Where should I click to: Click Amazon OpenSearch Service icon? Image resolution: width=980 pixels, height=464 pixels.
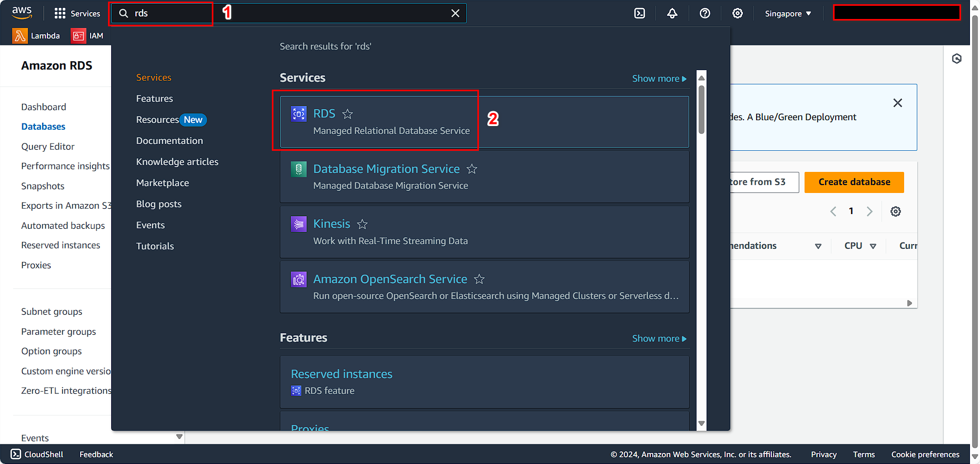pyautogui.click(x=299, y=279)
